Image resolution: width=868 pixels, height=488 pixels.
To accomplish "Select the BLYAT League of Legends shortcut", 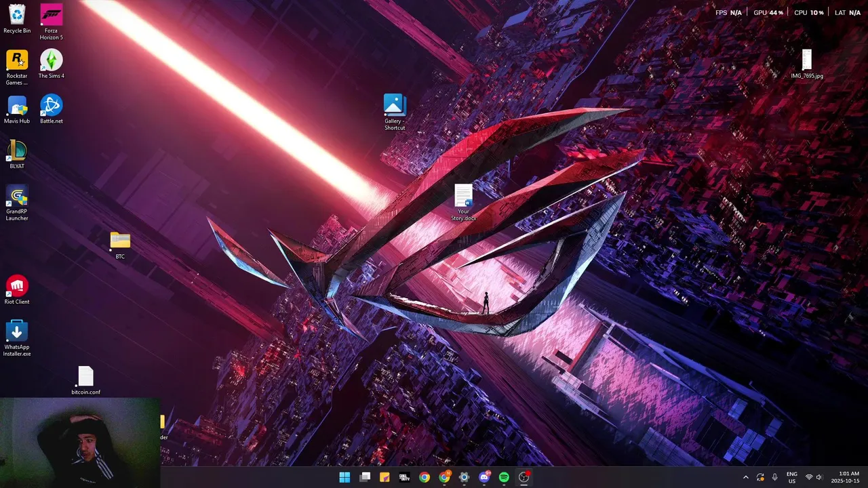I will 17,155.
